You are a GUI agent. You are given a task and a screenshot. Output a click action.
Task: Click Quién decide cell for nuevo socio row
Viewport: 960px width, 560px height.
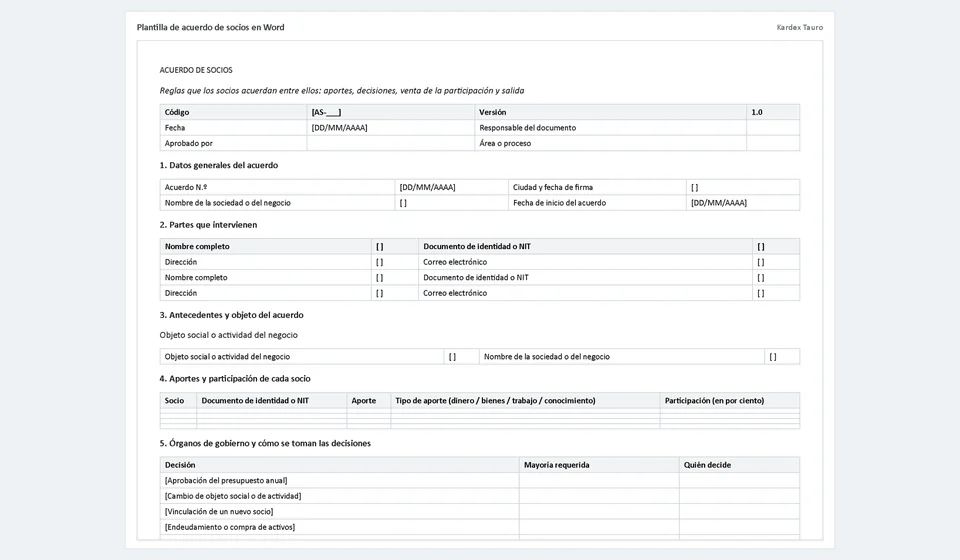coord(739,512)
